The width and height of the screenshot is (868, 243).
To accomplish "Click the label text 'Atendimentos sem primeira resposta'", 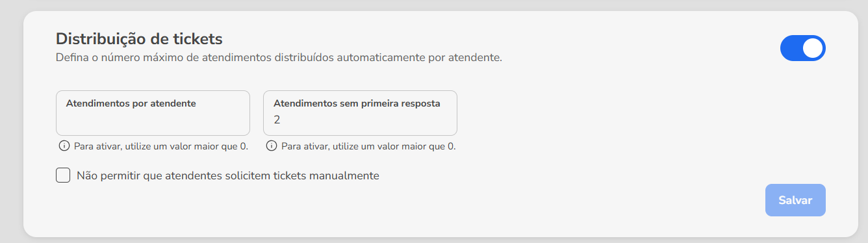I will [x=357, y=103].
